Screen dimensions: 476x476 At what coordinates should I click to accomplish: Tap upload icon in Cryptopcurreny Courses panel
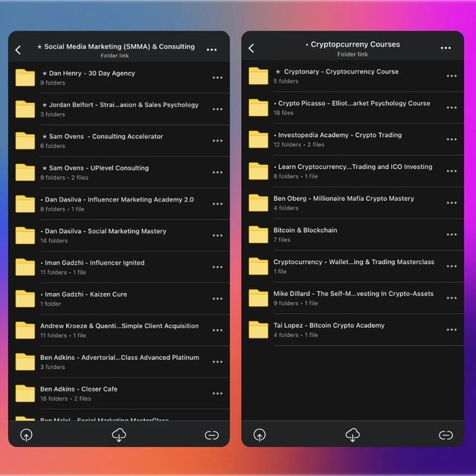tap(260, 435)
